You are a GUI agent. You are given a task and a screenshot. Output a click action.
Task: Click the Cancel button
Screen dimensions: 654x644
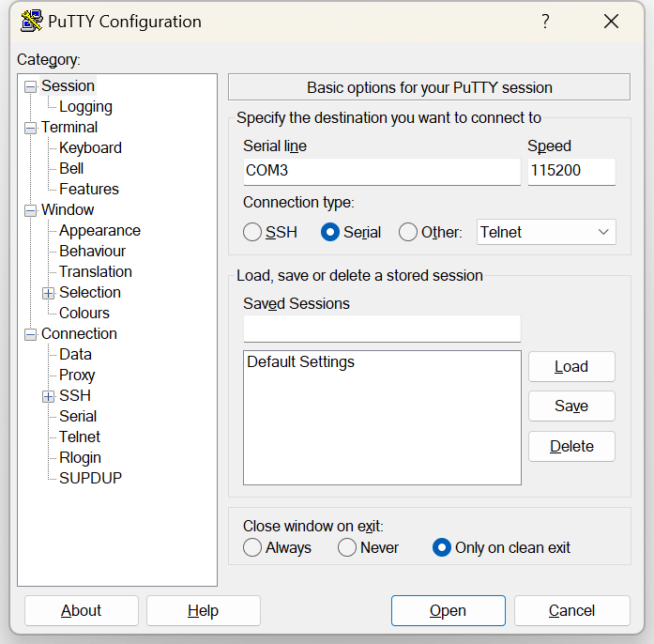pos(571,610)
